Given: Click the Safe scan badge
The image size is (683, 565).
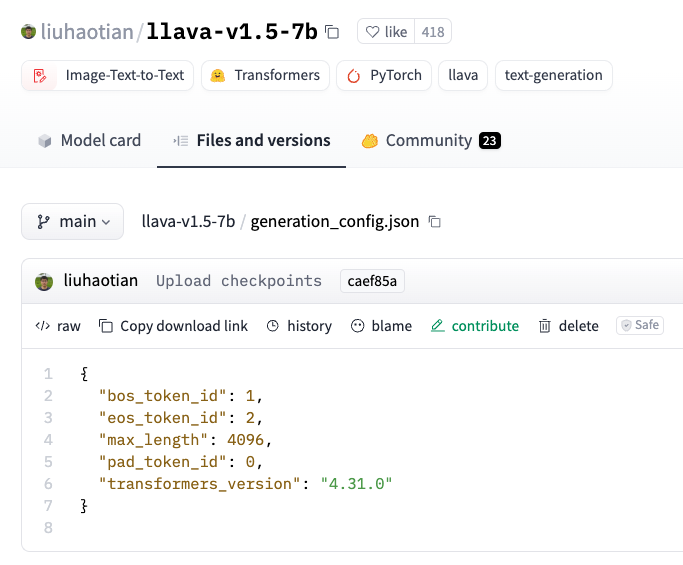Looking at the screenshot, I should click(640, 325).
